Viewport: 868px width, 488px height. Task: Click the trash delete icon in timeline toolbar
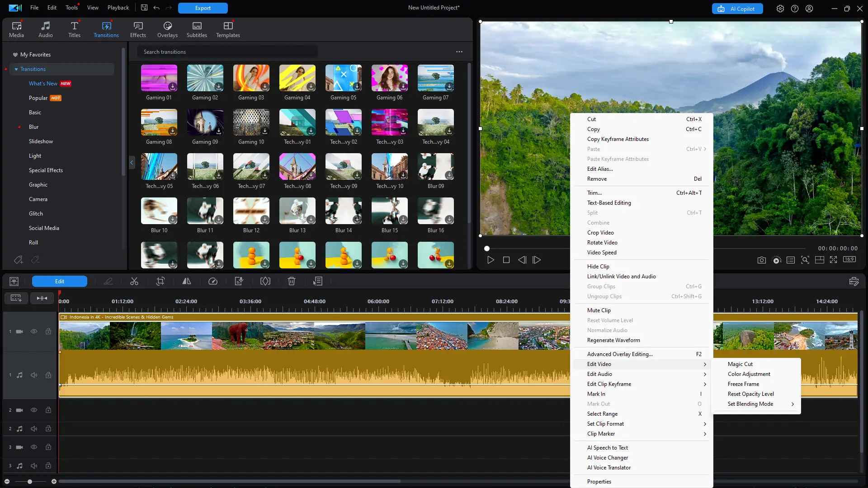pos(292,281)
